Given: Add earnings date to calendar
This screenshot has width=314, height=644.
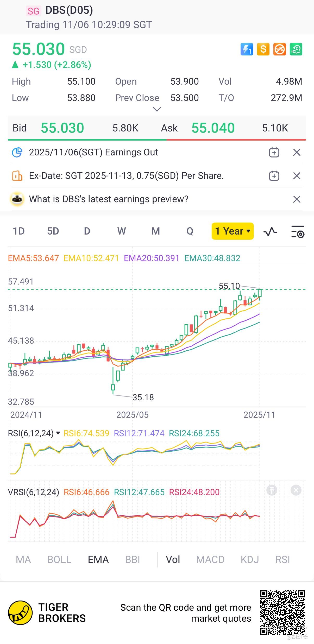Looking at the screenshot, I should click(274, 152).
